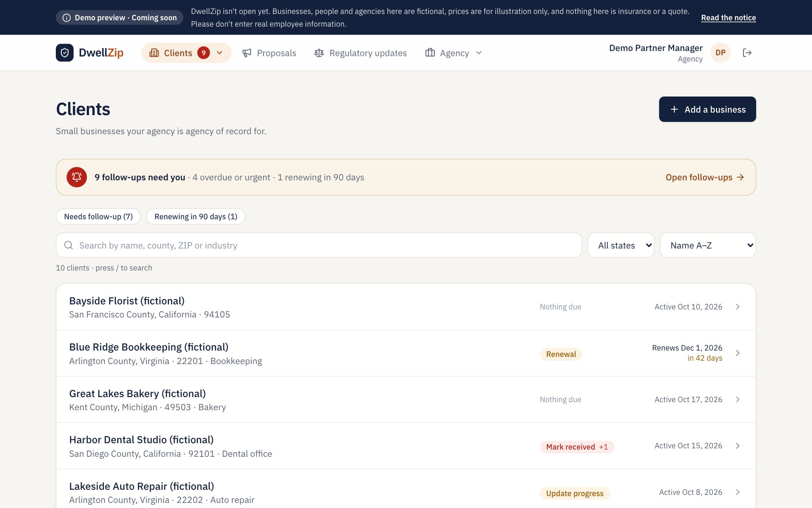Click the DP avatar circle
Image resolution: width=812 pixels, height=508 pixels.
pyautogui.click(x=721, y=53)
